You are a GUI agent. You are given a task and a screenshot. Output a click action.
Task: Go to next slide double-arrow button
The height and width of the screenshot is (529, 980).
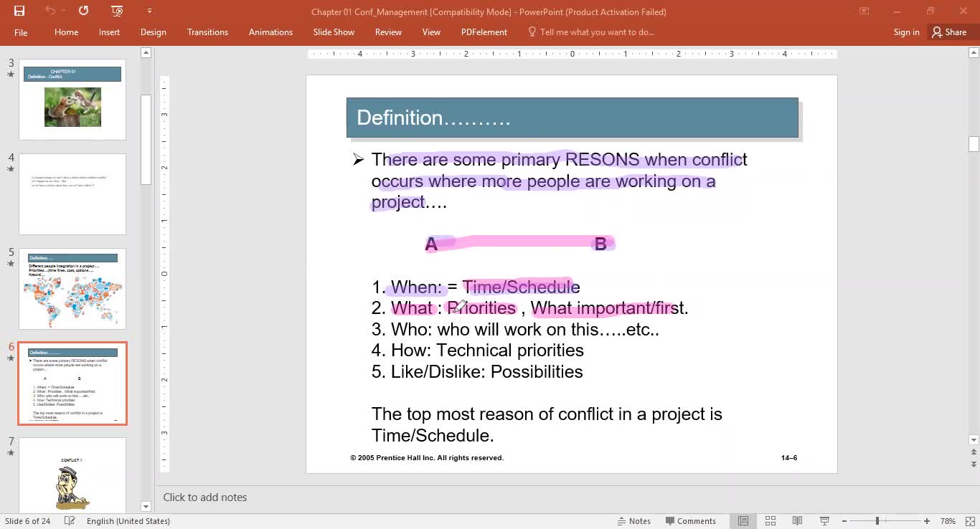[x=974, y=466]
